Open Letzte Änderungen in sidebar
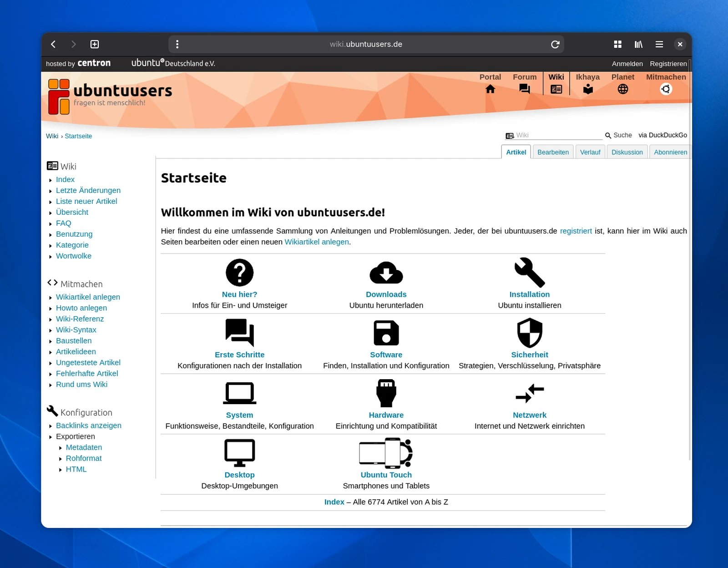This screenshot has width=728, height=568. (x=88, y=190)
